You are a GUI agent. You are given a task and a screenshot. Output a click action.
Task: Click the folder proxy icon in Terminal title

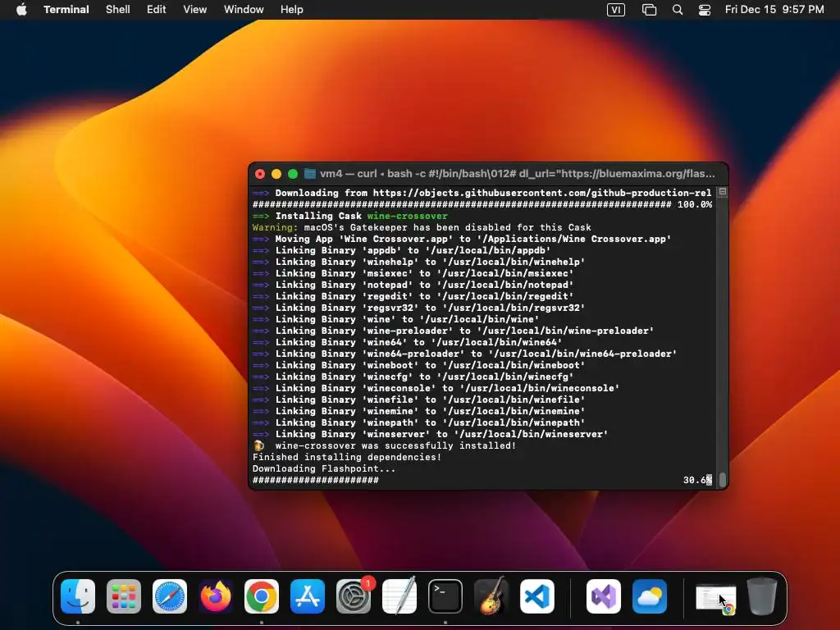(309, 174)
